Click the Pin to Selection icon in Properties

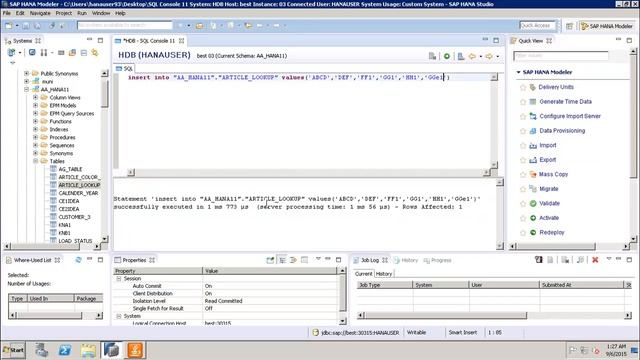point(270,260)
